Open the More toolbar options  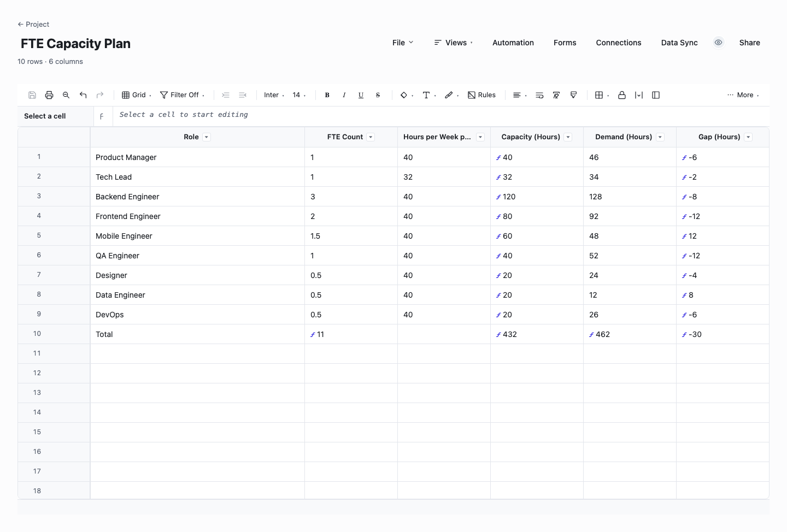tap(743, 95)
